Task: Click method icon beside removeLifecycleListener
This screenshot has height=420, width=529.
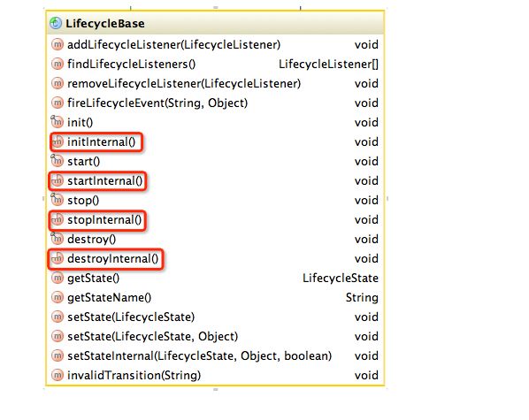Action: click(x=57, y=83)
